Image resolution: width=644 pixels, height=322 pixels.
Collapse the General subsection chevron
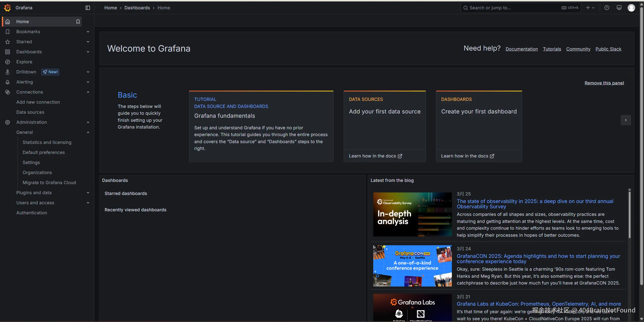click(88, 132)
